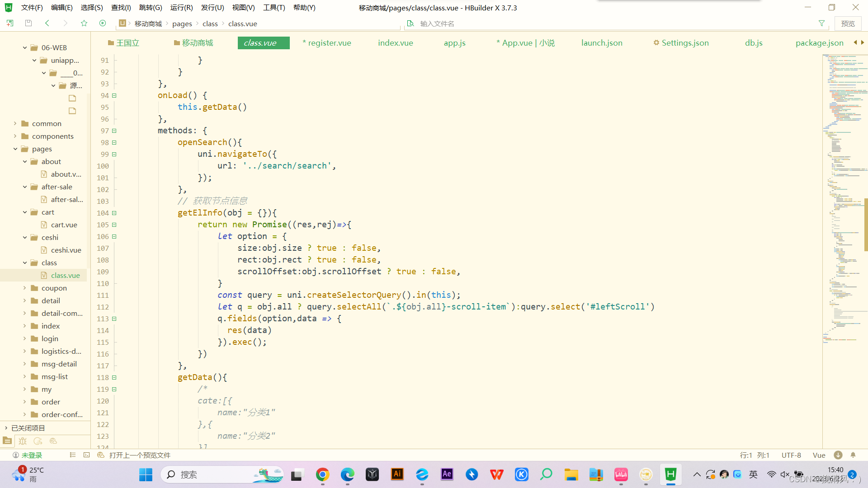This screenshot has width=868, height=488.
Task: Click the Run play icon in toolbar
Action: [103, 23]
